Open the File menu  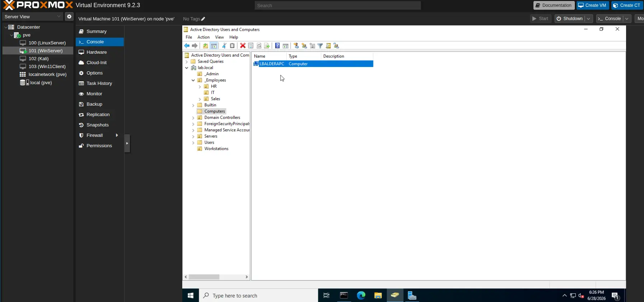click(x=189, y=37)
